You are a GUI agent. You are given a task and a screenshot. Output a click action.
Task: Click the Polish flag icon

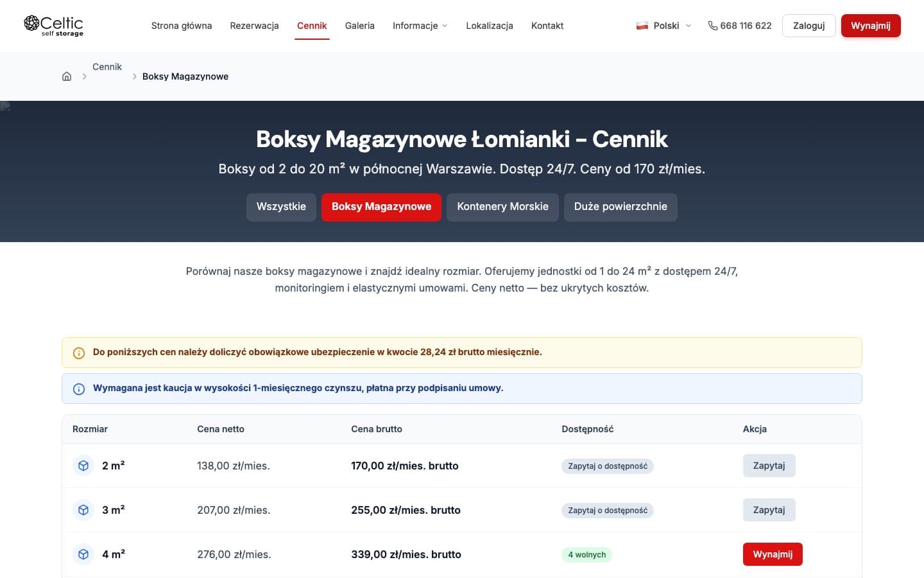tap(642, 26)
